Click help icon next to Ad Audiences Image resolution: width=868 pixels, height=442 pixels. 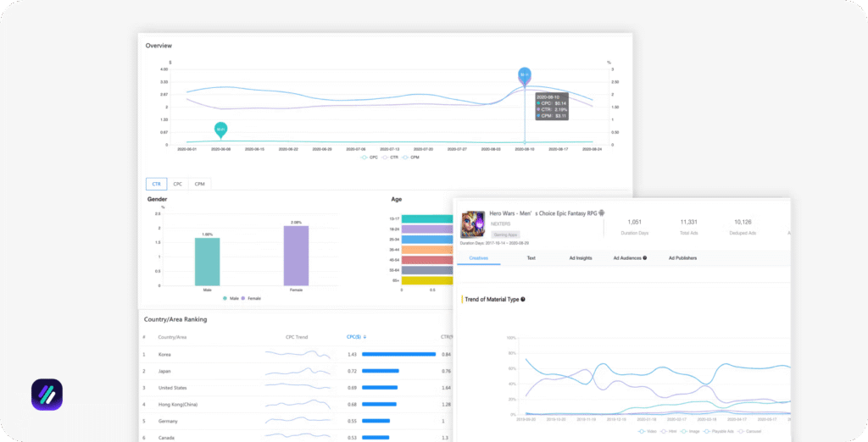(x=645, y=257)
